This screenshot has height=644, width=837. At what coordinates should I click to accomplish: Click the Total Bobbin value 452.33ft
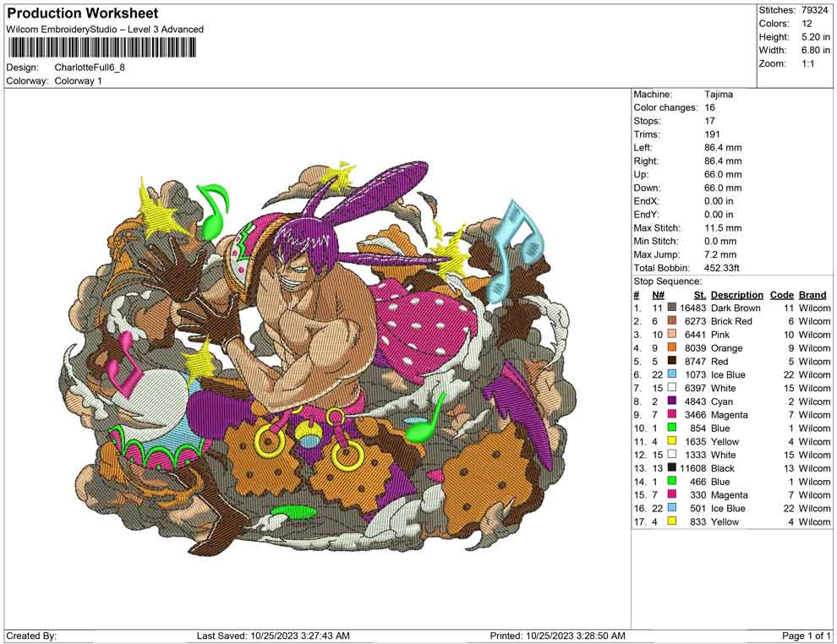pos(722,267)
